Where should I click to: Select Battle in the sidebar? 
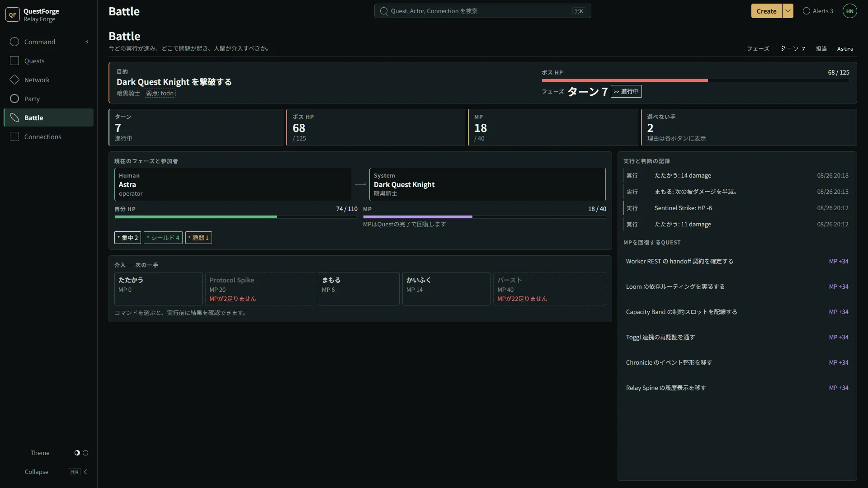(x=48, y=117)
